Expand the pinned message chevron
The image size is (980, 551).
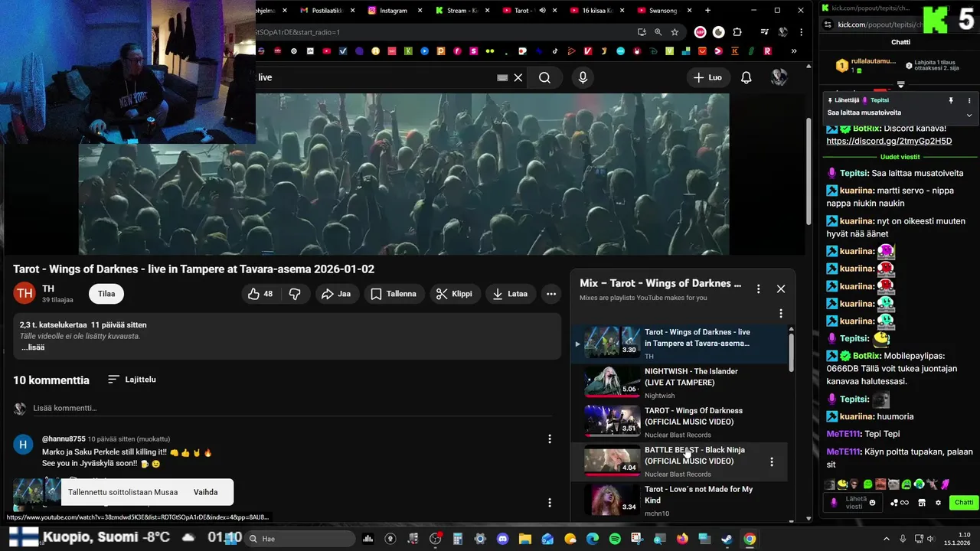[x=969, y=115]
